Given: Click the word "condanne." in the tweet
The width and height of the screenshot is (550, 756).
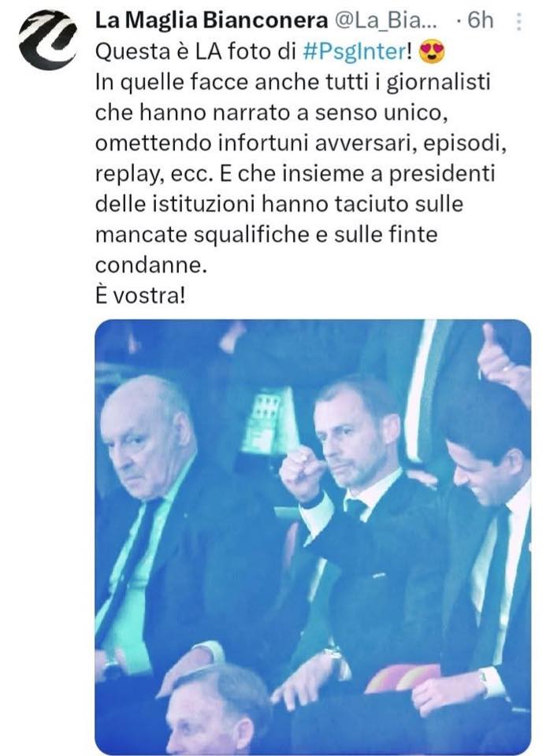Looking at the screenshot, I should 151,265.
